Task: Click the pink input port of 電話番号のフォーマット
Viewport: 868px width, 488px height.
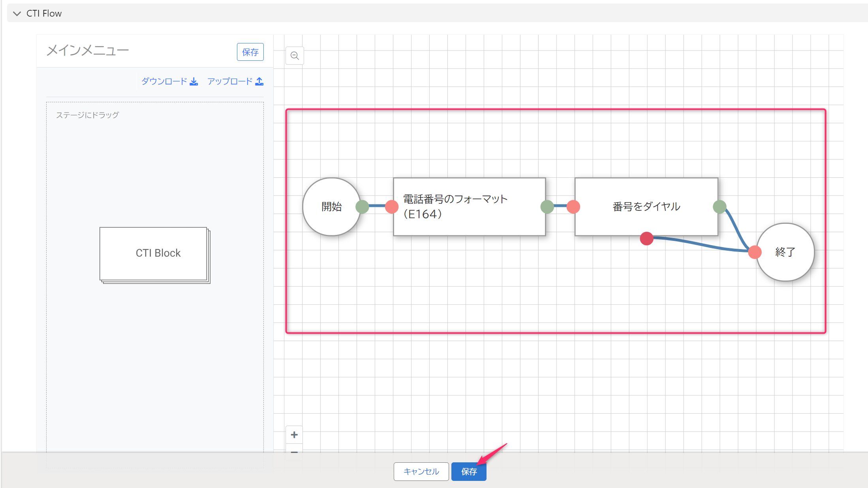Action: (x=392, y=206)
